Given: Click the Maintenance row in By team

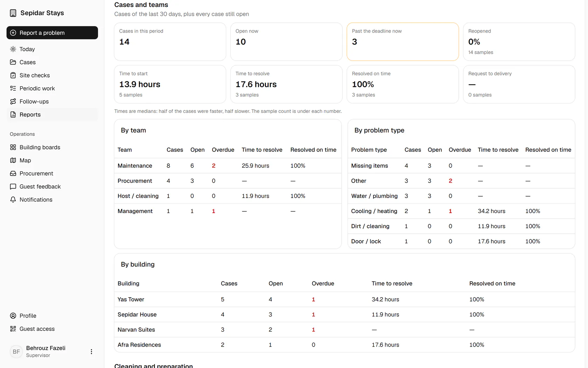Looking at the screenshot, I should click(x=228, y=166).
